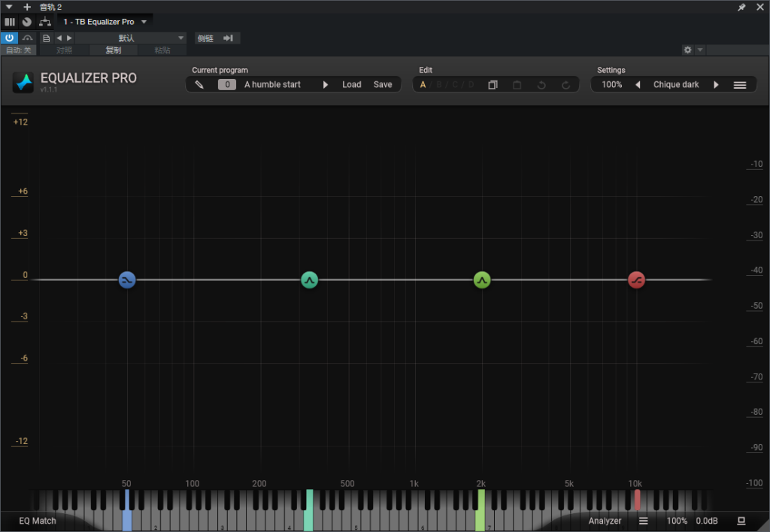Open the 默认 preset dropdown

coord(130,38)
